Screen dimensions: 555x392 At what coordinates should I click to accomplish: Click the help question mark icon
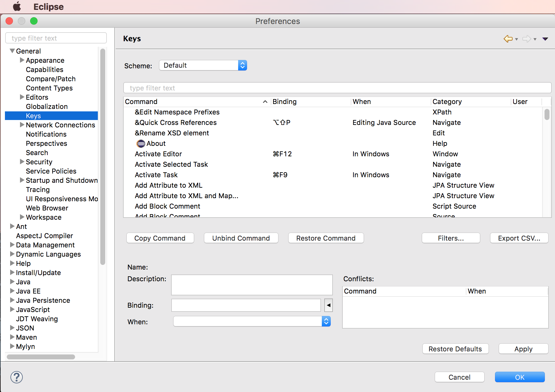tap(17, 377)
